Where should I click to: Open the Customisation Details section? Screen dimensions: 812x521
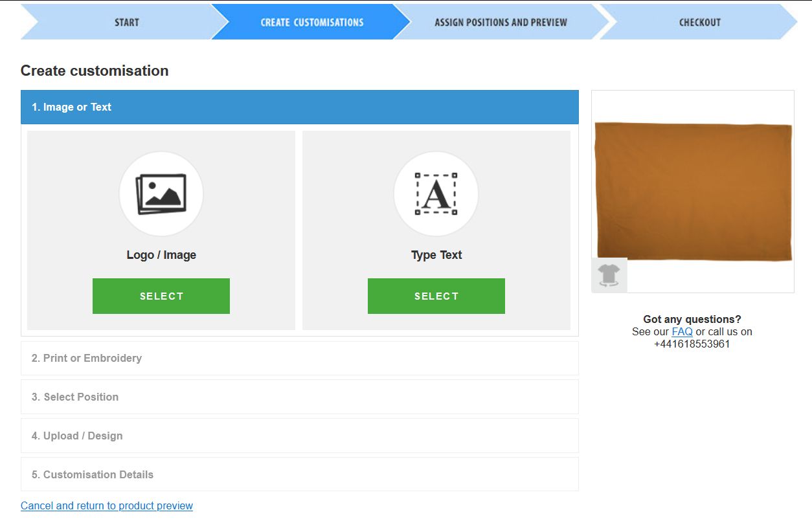point(299,474)
